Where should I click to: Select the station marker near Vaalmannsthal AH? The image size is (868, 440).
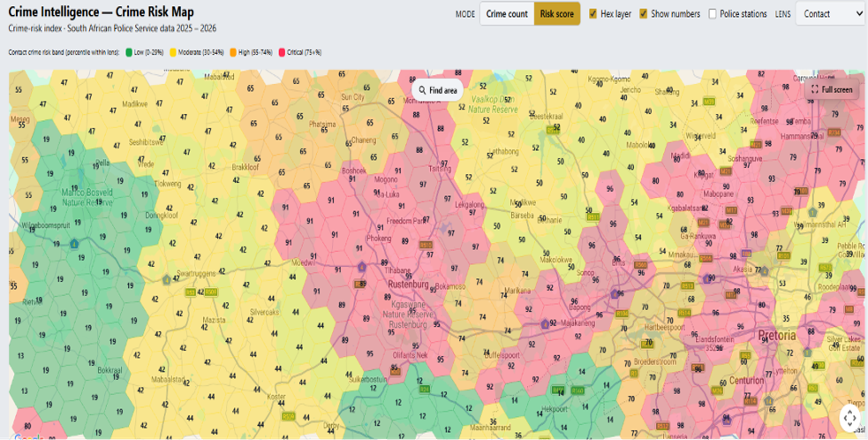click(812, 212)
